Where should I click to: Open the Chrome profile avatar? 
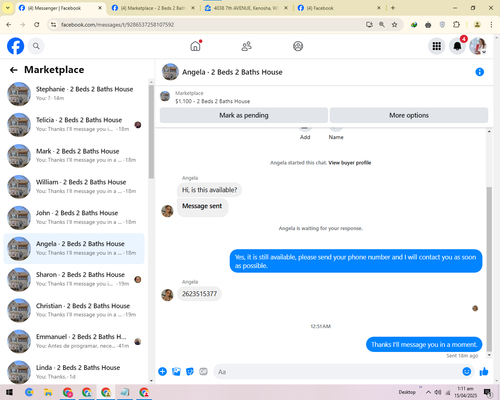(477, 25)
